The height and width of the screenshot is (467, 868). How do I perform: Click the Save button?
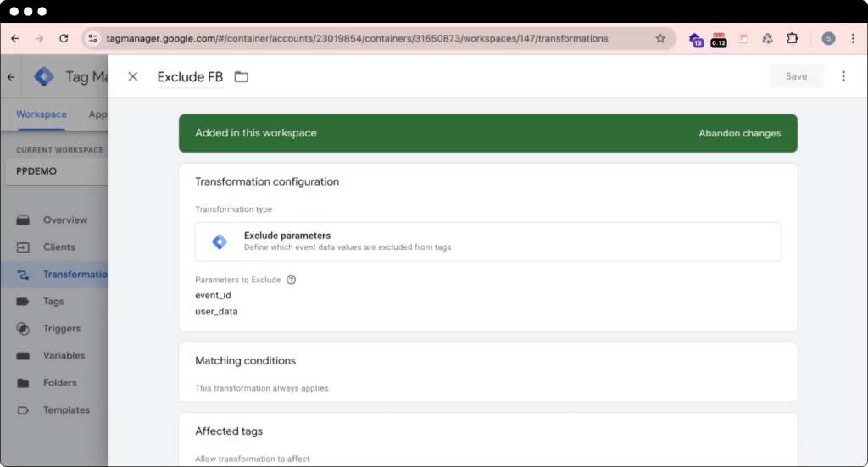point(796,76)
